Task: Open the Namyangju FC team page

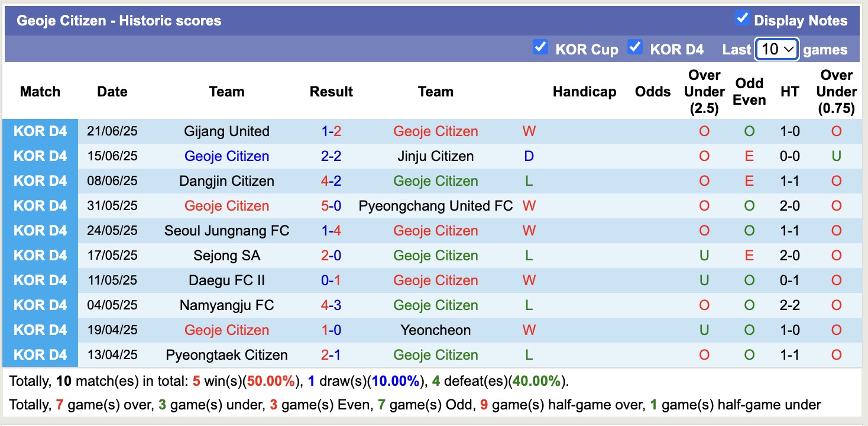Action: click(226, 305)
